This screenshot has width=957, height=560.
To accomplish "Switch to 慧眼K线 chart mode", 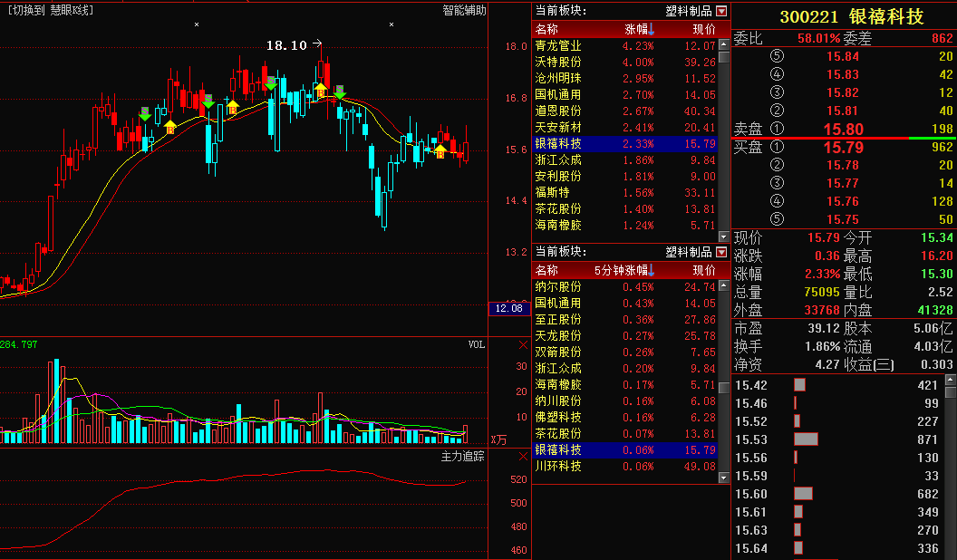I will (49, 11).
